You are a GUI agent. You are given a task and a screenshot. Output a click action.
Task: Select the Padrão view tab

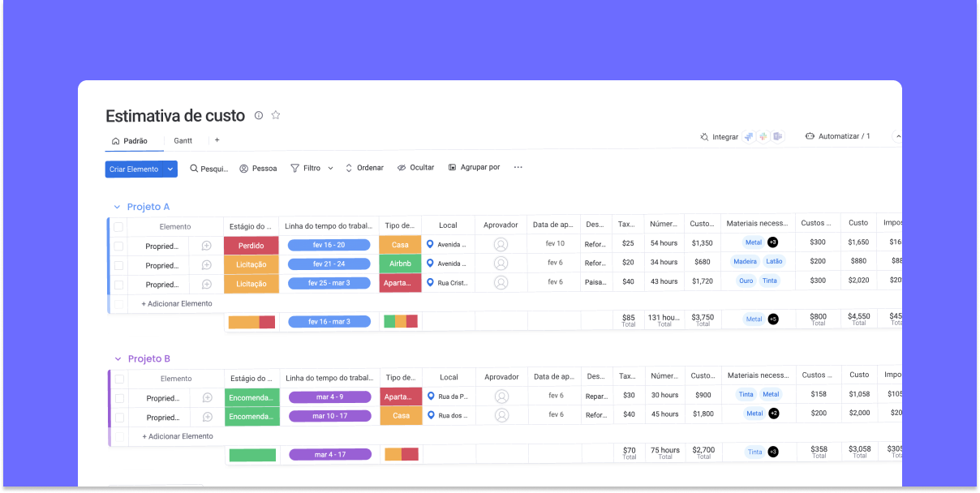pyautogui.click(x=130, y=140)
